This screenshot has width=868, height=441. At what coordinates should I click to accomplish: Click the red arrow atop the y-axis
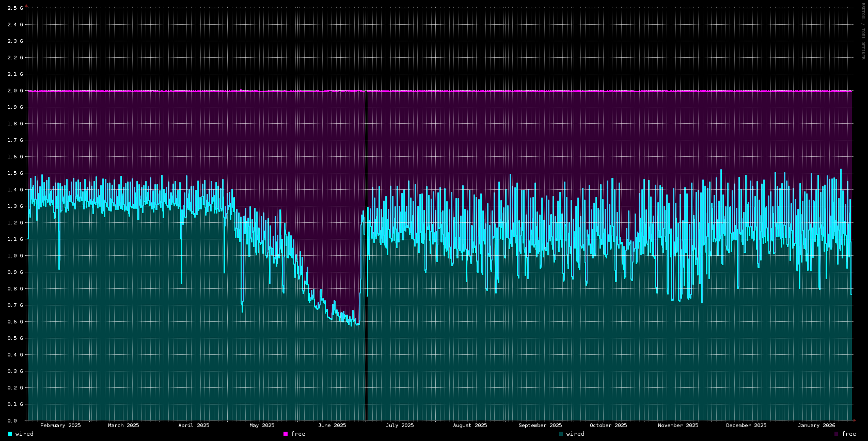[x=26, y=6]
